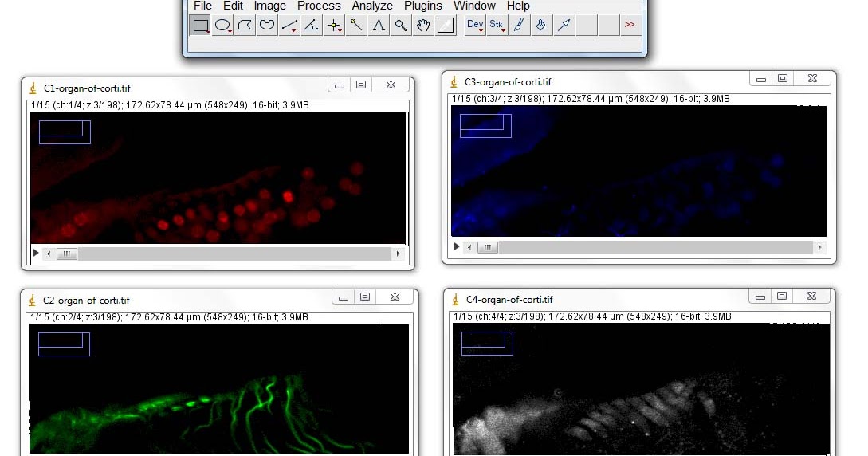Viewport: 868px width, 456px height.
Task: Click C1 window scrollbar left arrow
Action: [49, 254]
